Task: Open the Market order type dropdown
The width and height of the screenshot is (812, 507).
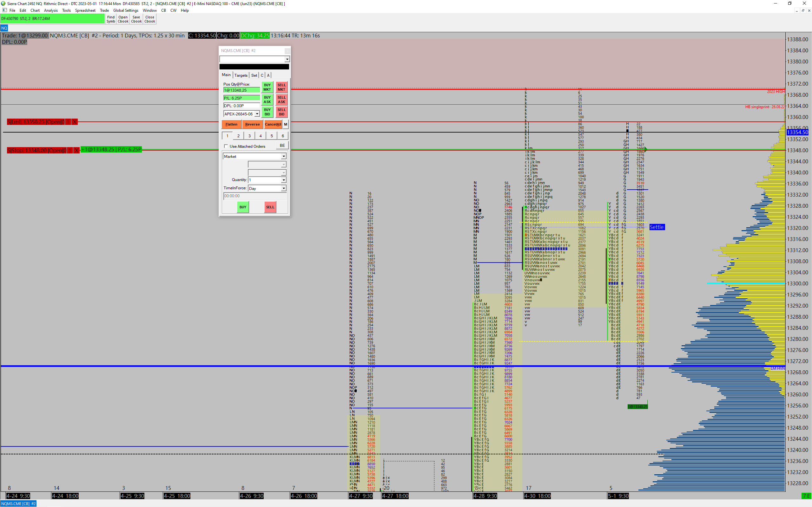Action: coord(284,157)
